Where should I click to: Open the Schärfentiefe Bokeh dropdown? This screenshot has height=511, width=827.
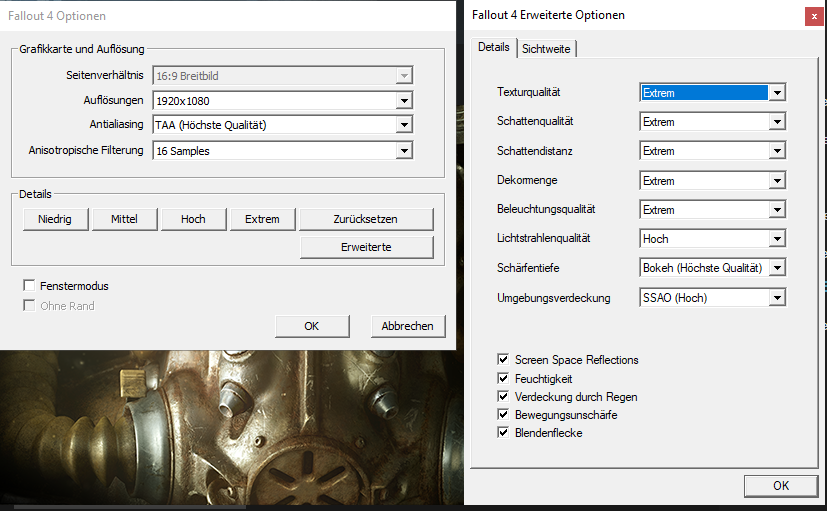pyautogui.click(x=713, y=267)
